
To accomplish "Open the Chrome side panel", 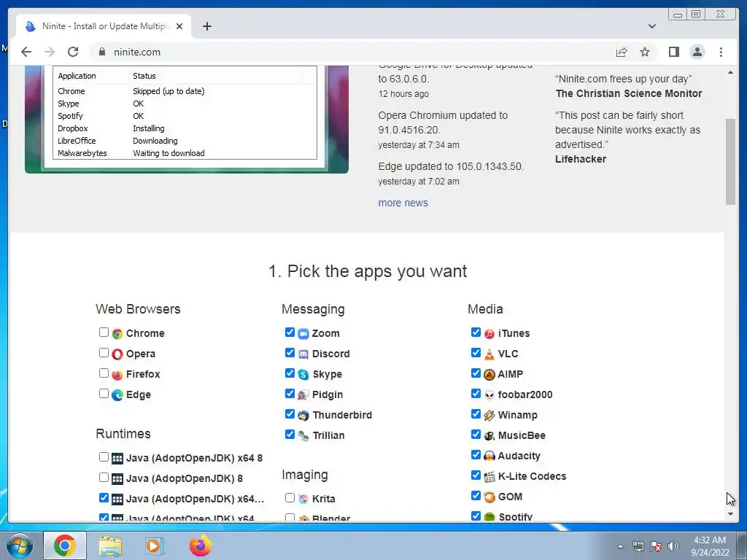I will pos(673,52).
